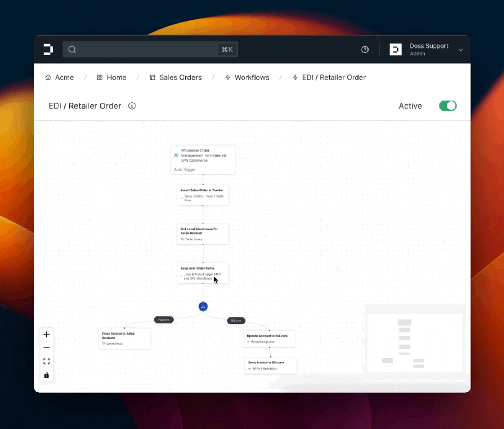Toggle the canvas lock icon

pyautogui.click(x=47, y=375)
